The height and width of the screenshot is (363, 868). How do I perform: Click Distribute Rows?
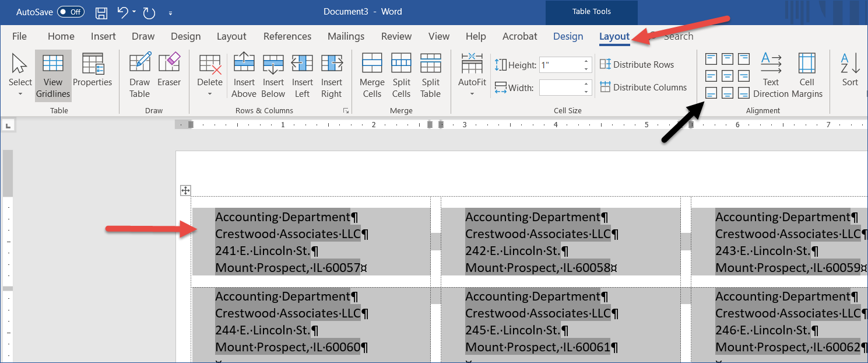(637, 65)
